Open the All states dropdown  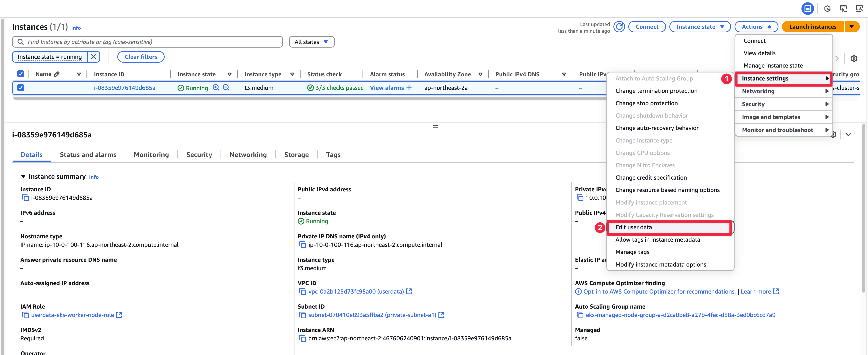pos(311,42)
